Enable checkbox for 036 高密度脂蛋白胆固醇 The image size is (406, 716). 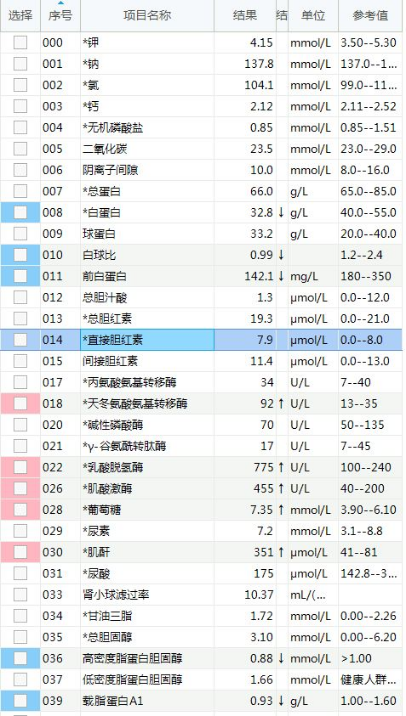pyautogui.click(x=20, y=658)
